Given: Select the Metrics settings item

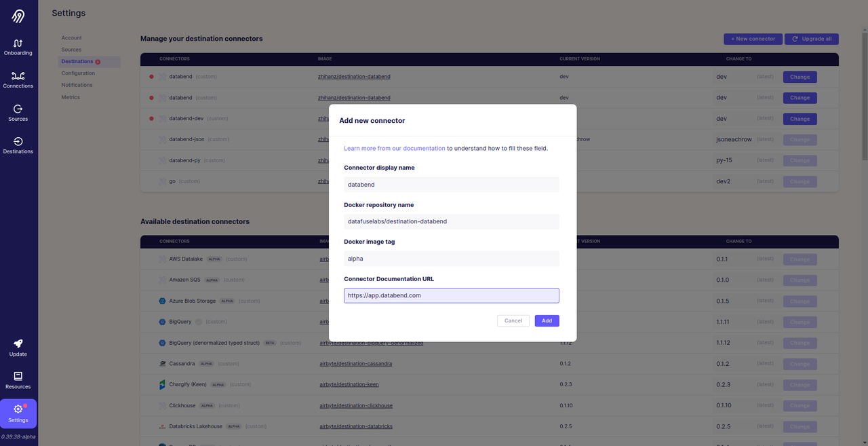Looking at the screenshot, I should point(71,97).
